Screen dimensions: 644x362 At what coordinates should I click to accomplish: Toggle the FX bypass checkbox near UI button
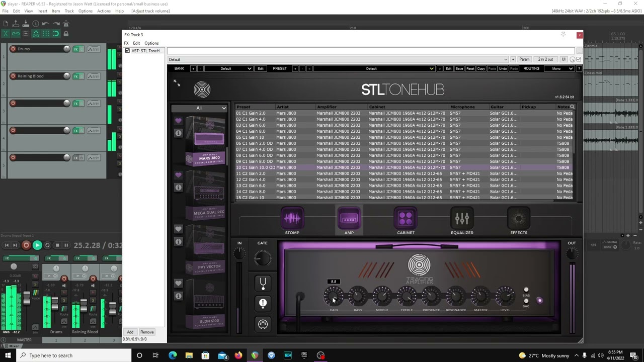pos(579,59)
